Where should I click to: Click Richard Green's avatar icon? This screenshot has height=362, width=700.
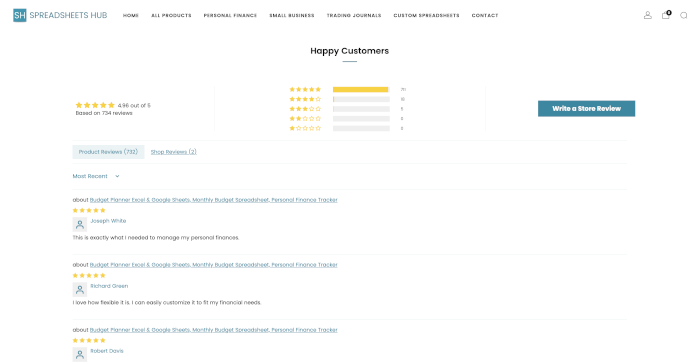80,289
